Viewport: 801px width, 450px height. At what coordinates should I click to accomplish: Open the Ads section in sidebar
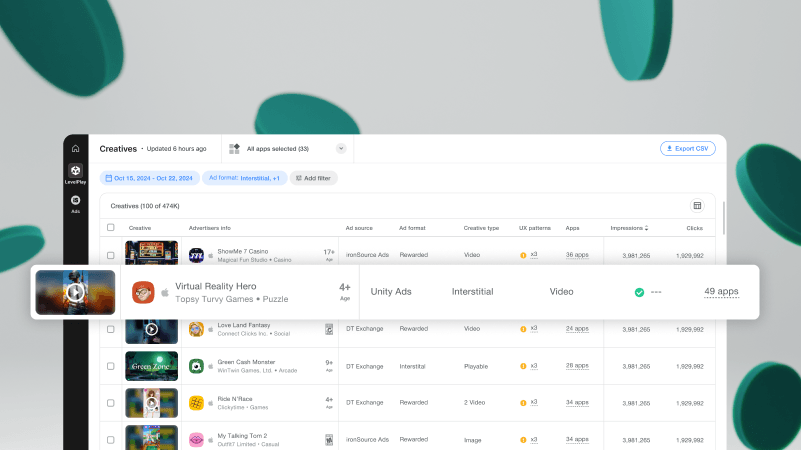75,203
